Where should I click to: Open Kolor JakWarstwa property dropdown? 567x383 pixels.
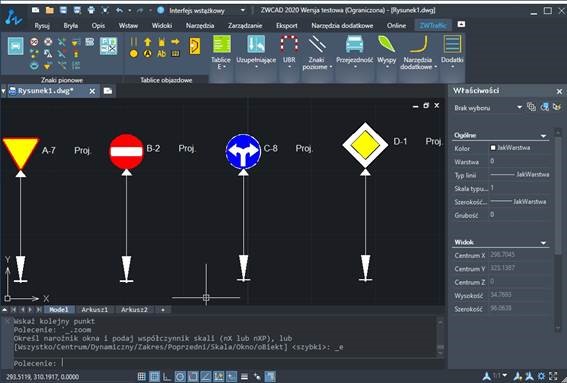click(x=520, y=148)
